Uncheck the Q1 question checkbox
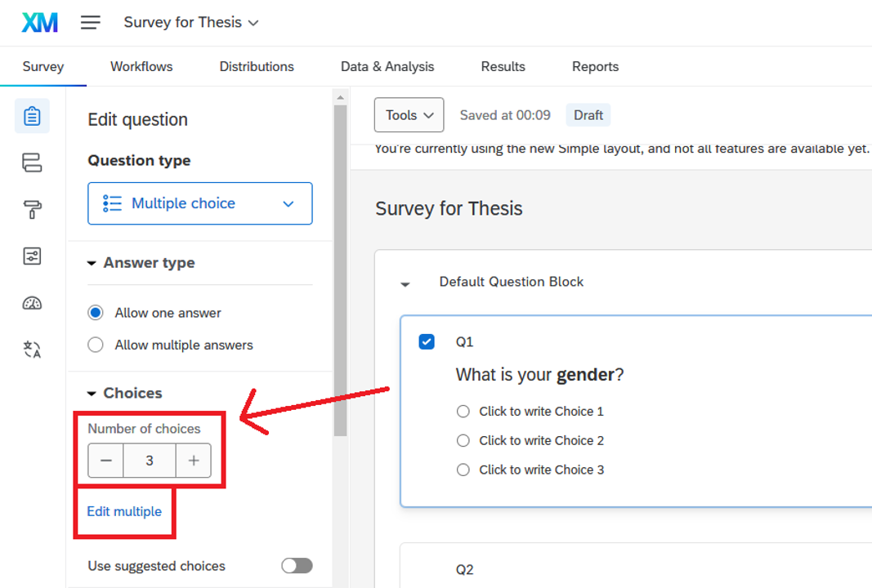This screenshot has width=872, height=588. pos(427,341)
